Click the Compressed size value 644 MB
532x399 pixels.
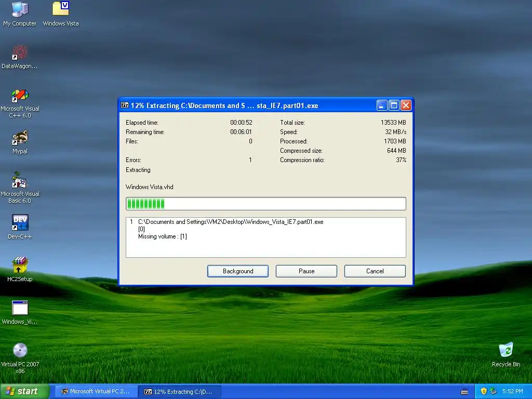pos(396,151)
